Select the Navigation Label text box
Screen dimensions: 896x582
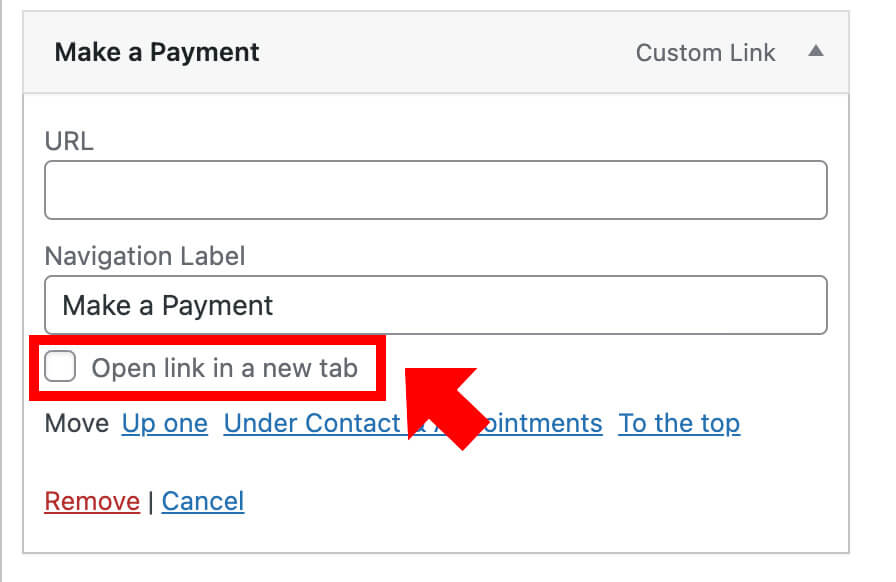[435, 305]
